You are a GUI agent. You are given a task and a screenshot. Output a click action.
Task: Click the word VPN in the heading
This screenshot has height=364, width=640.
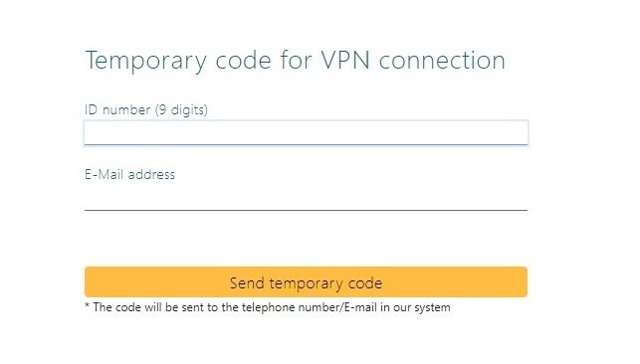pos(345,60)
